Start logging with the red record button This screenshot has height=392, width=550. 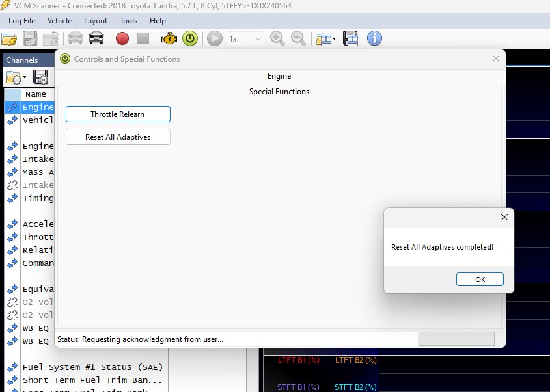122,38
